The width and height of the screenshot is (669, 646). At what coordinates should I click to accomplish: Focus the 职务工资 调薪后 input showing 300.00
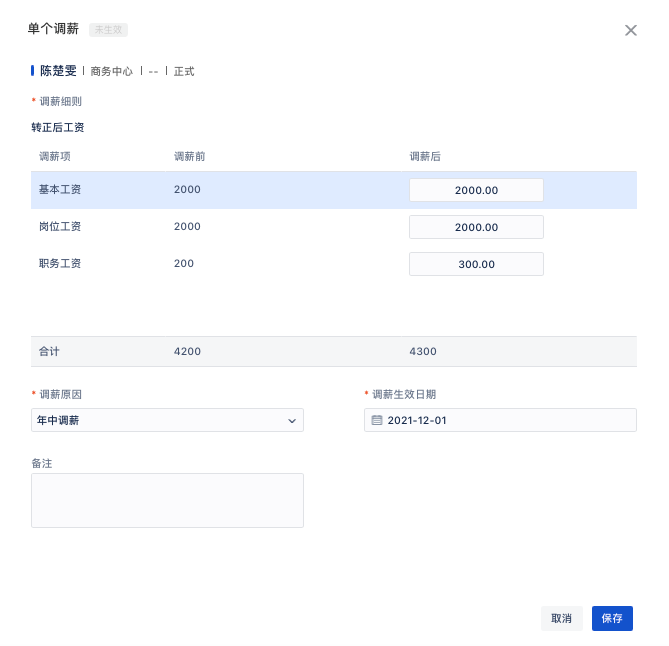(476, 264)
